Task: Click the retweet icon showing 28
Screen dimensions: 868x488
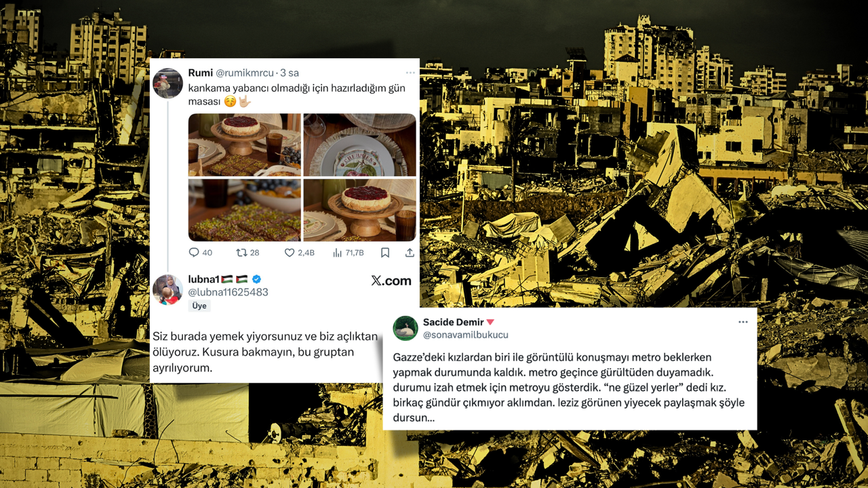Action: pos(241,252)
